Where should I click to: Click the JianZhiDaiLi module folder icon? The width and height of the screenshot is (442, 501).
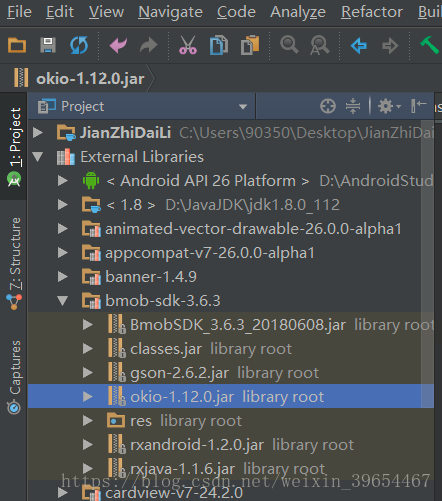coord(66,132)
